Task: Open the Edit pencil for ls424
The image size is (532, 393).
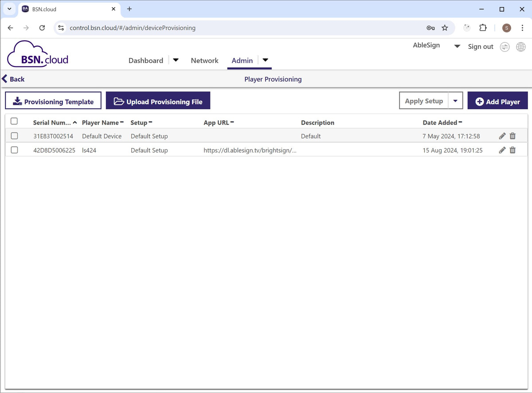Action: pyautogui.click(x=502, y=150)
